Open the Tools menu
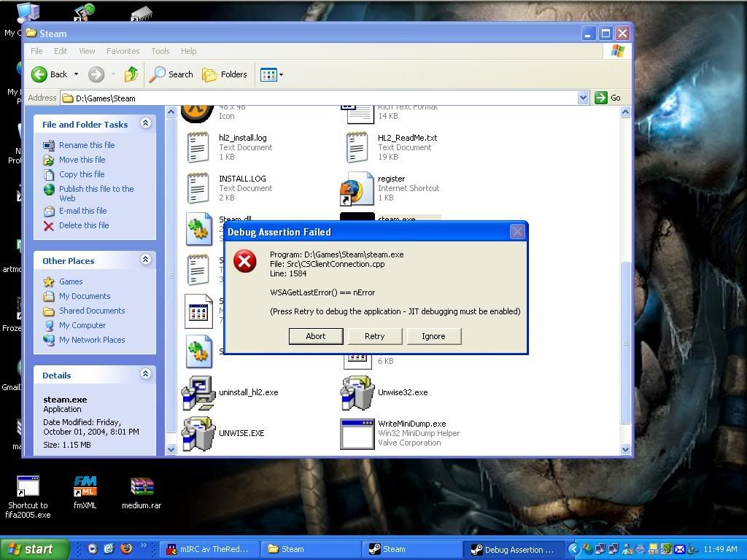This screenshot has height=560, width=747. coord(160,51)
